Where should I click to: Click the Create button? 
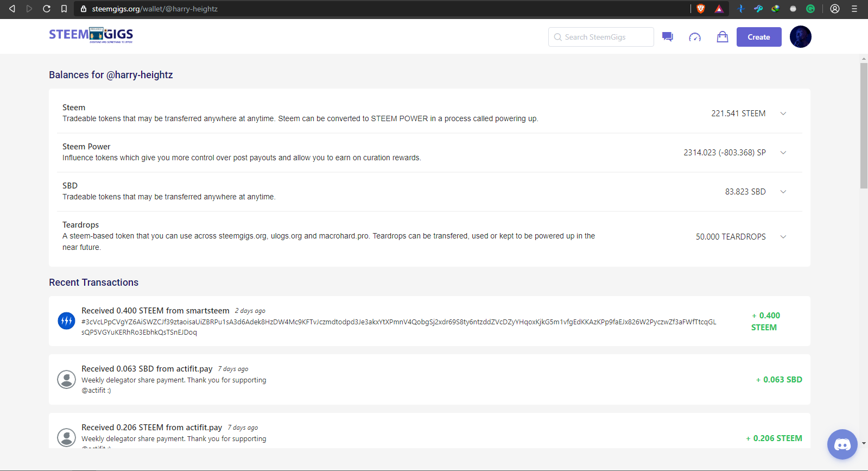coord(759,37)
